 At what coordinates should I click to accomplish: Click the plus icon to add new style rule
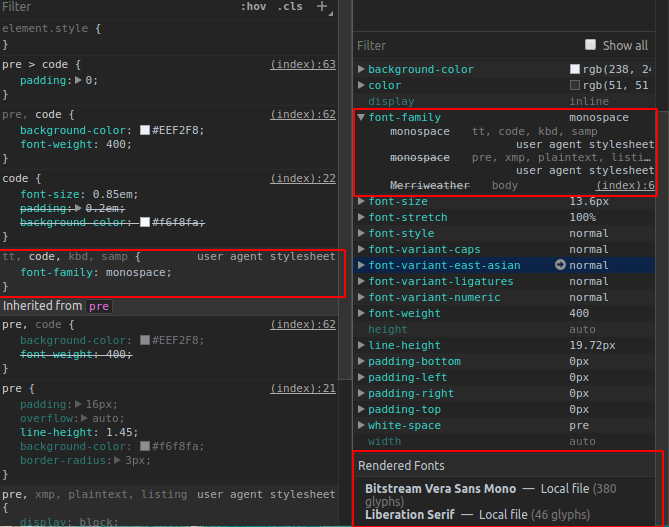(322, 6)
